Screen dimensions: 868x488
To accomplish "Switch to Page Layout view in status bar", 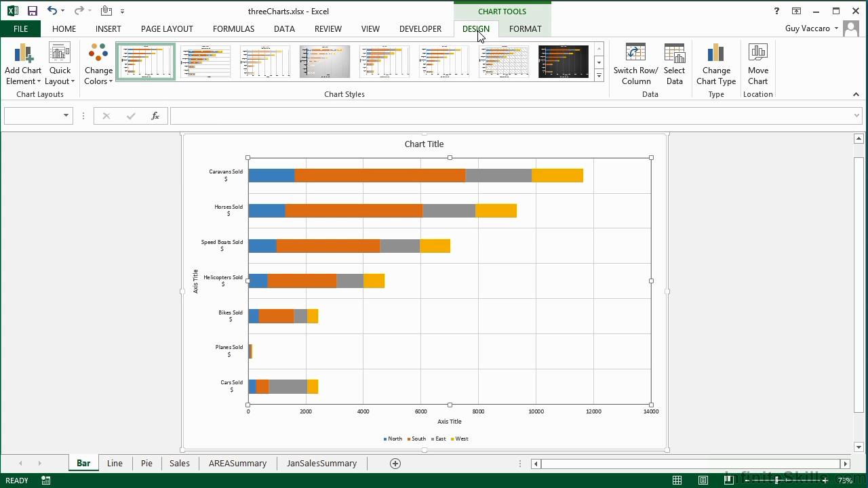I will coord(703,481).
